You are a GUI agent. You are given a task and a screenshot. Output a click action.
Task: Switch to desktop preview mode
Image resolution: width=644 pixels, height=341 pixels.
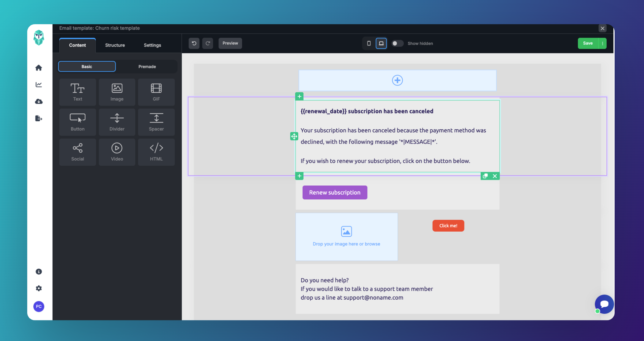[381, 43]
